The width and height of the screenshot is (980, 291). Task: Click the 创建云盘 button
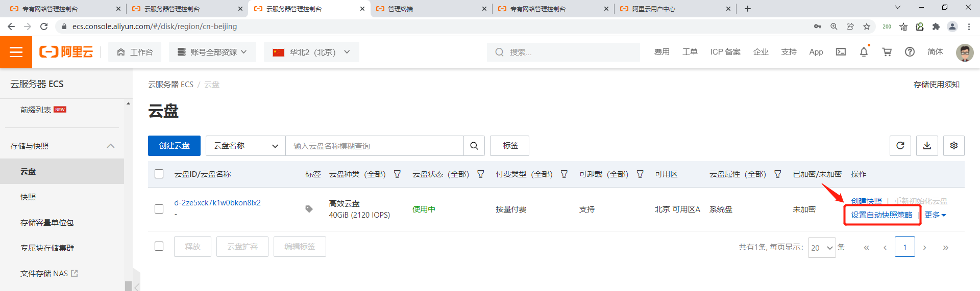(x=174, y=146)
